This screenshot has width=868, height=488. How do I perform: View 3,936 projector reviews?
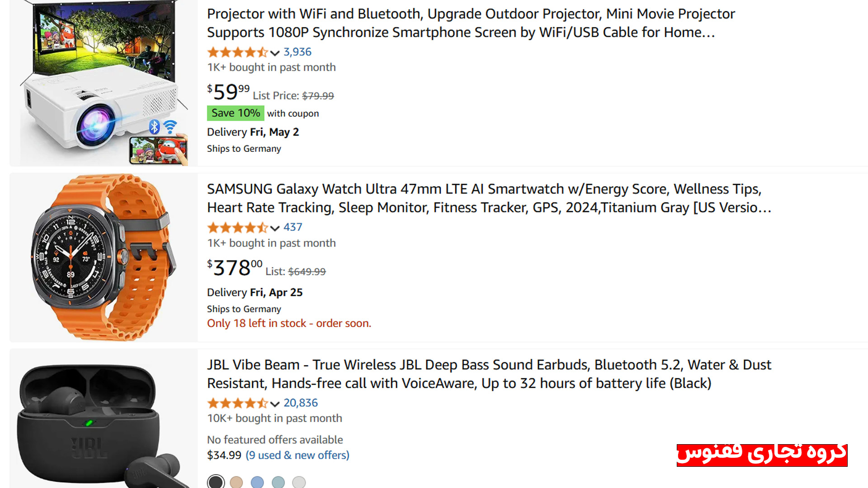[297, 52]
